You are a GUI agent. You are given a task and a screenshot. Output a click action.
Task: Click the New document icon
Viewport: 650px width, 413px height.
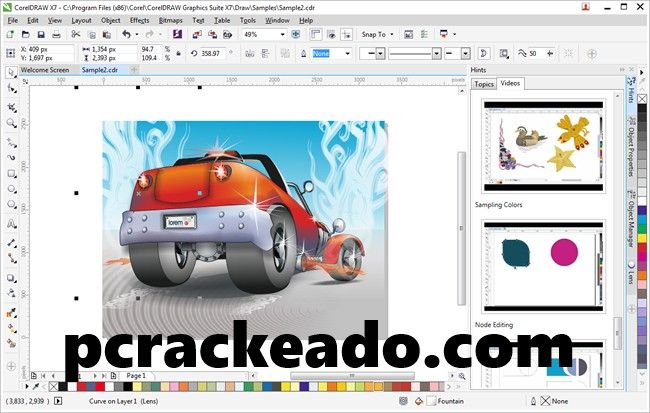[10, 34]
